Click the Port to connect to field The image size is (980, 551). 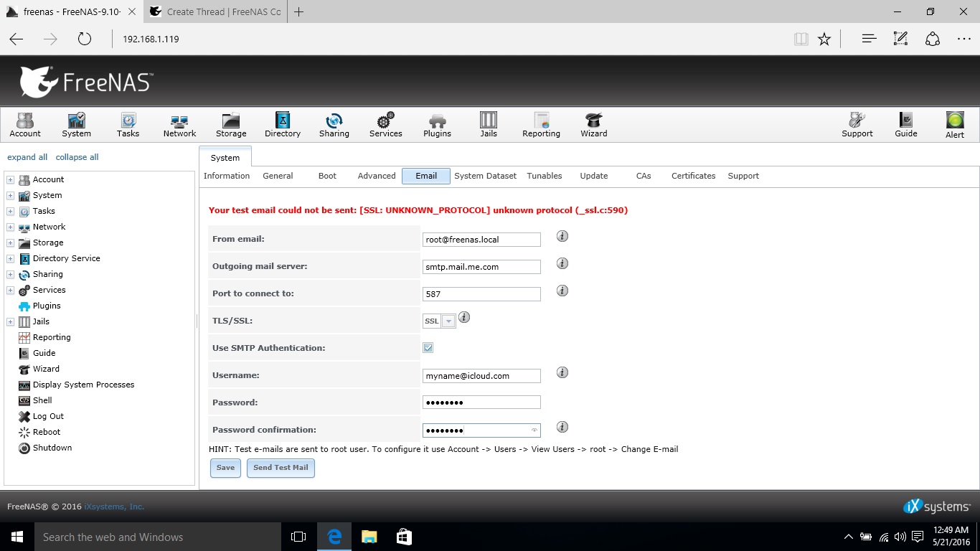pos(481,294)
